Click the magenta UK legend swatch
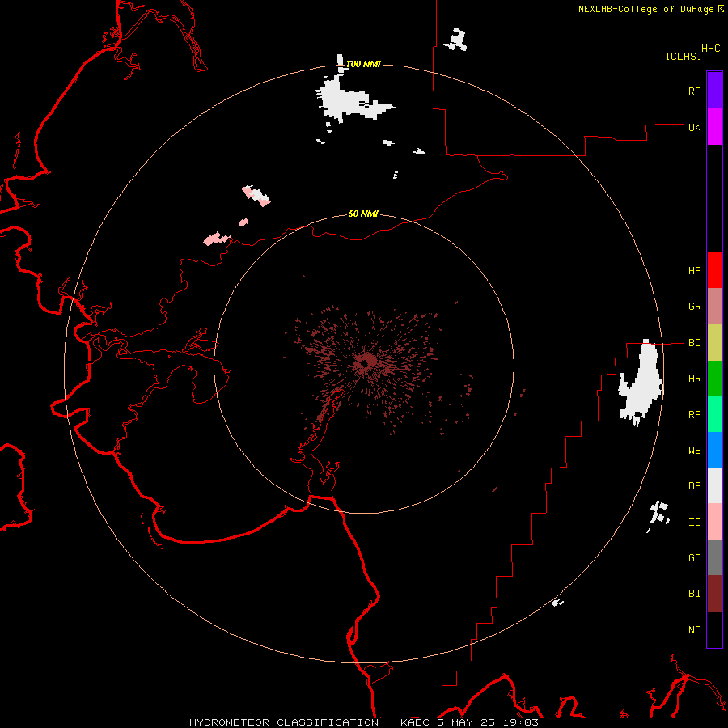 (x=714, y=127)
